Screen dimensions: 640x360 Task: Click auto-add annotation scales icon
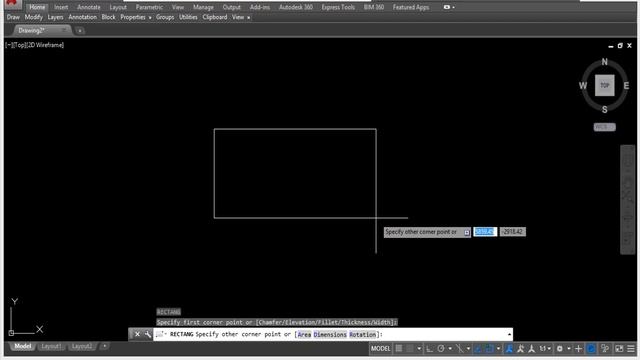pos(520,349)
